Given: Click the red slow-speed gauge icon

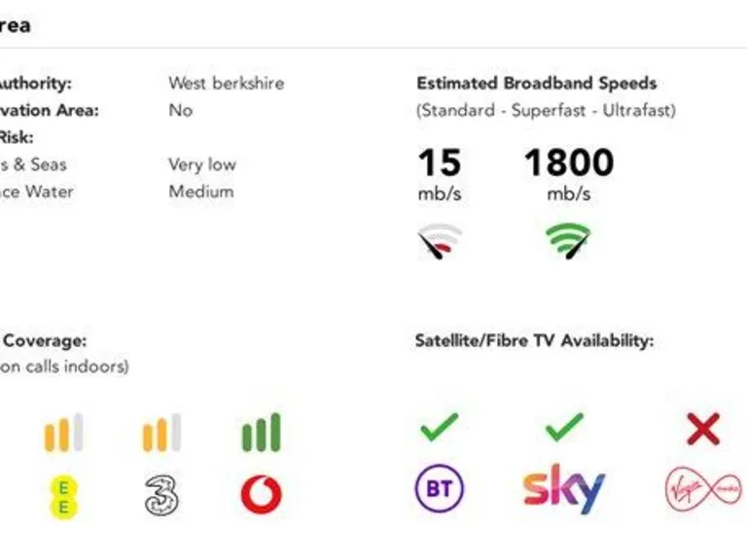Looking at the screenshot, I should point(440,242).
